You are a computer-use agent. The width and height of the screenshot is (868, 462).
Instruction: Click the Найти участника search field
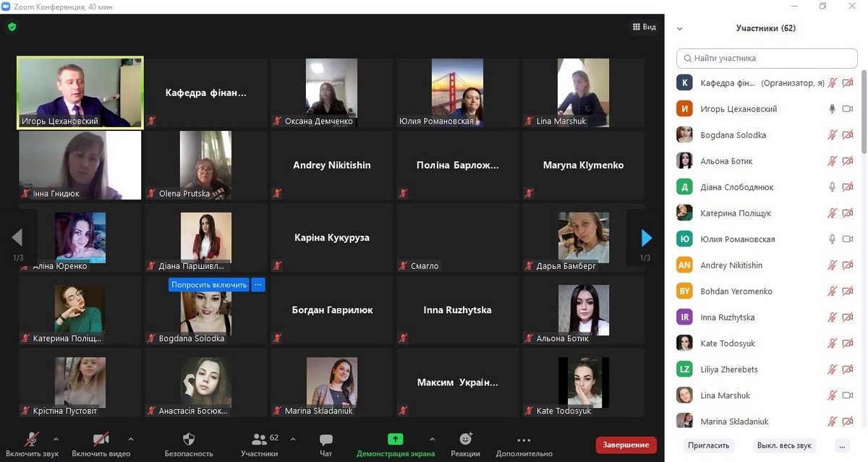coord(767,58)
